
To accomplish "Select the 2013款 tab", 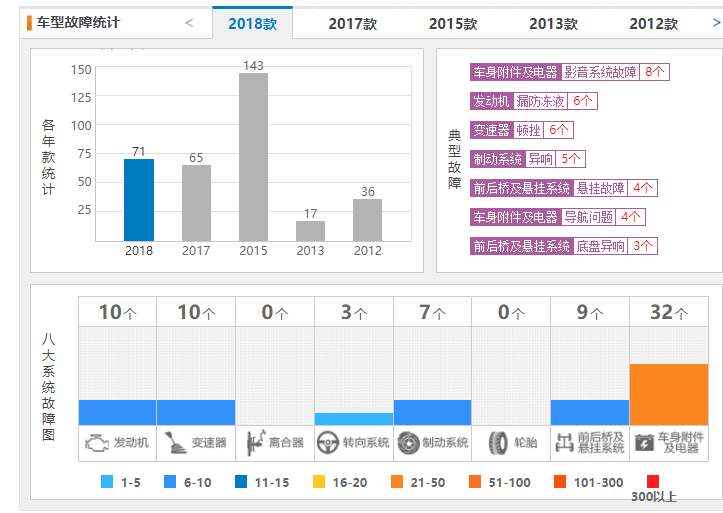I will click(553, 24).
